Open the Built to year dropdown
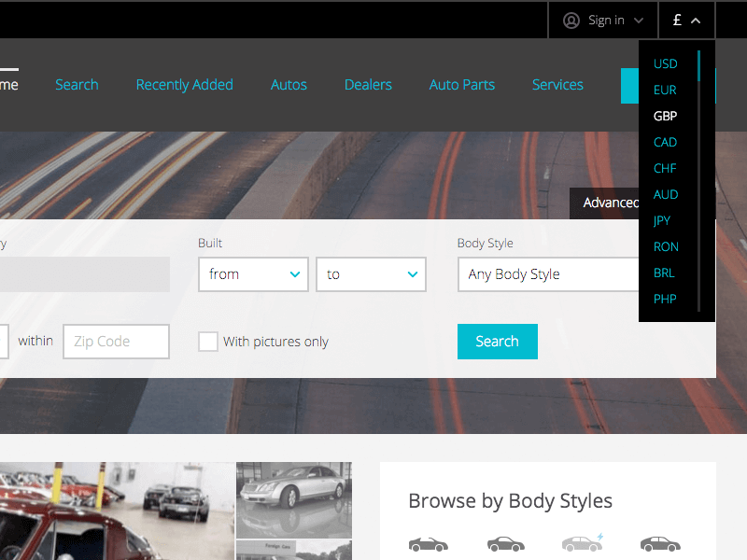 coord(371,274)
